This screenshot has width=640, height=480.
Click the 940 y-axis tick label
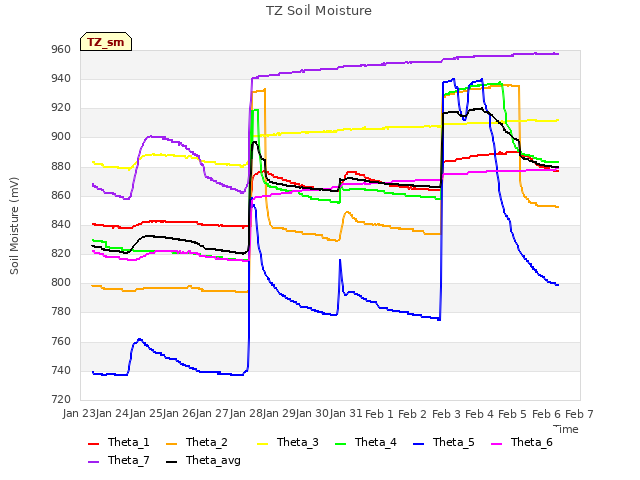pyautogui.click(x=61, y=79)
